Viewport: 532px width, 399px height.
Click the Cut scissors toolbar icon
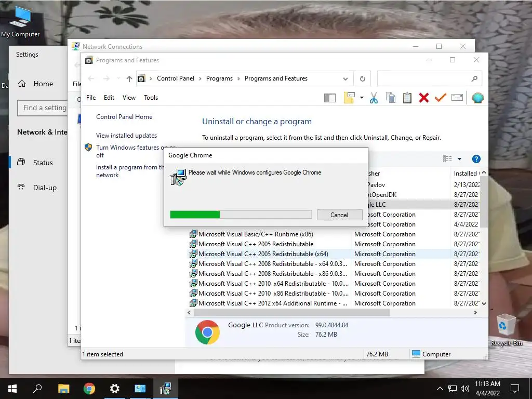click(x=374, y=98)
